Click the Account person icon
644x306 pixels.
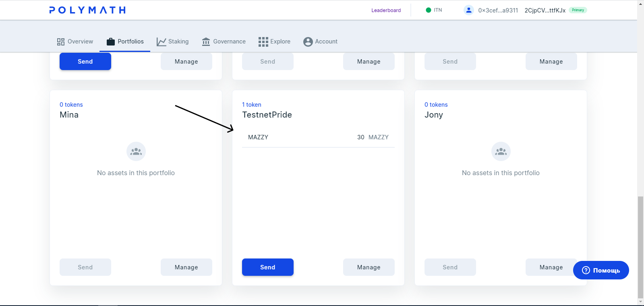click(308, 42)
